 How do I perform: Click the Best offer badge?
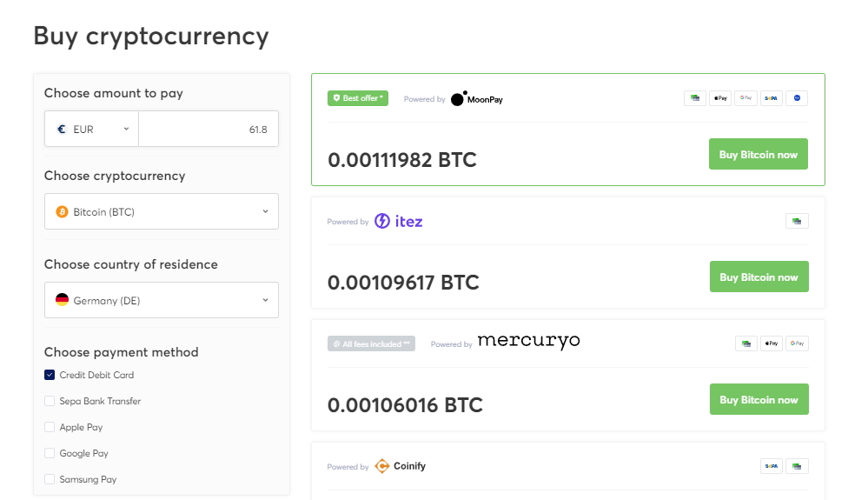tap(358, 98)
